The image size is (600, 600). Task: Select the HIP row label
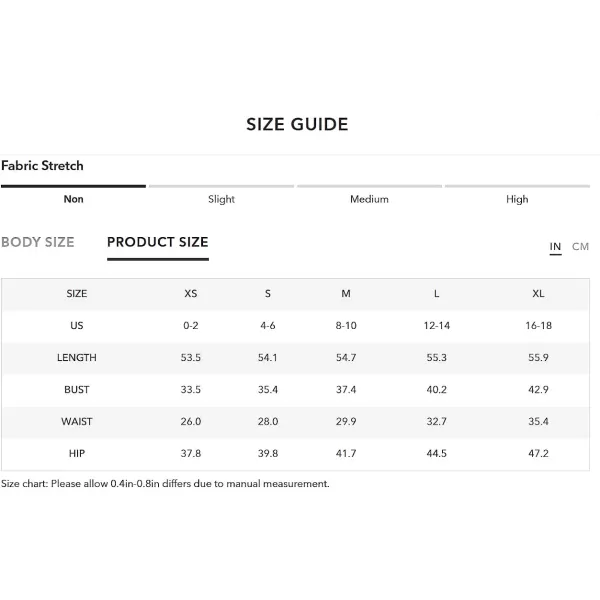pyautogui.click(x=77, y=453)
